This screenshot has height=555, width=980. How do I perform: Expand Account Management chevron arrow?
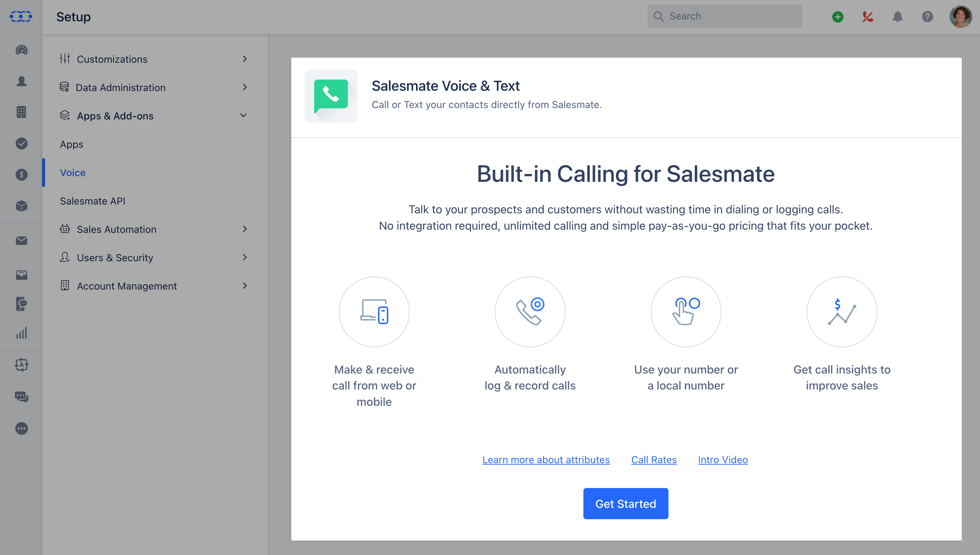(x=244, y=286)
